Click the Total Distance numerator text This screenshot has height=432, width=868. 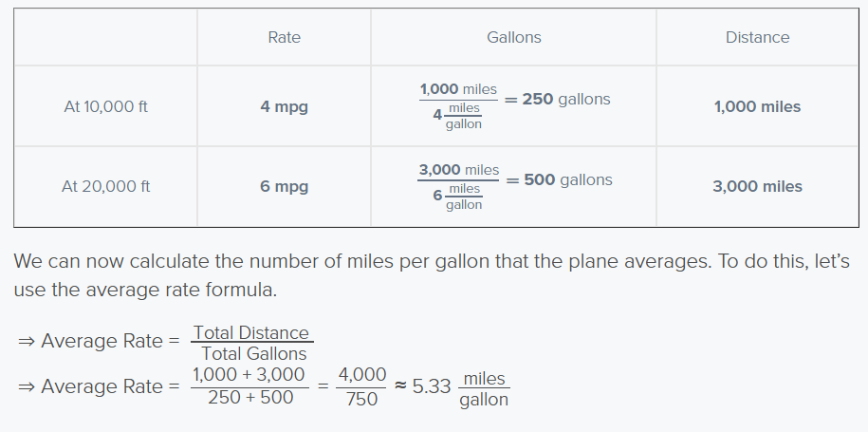250,332
